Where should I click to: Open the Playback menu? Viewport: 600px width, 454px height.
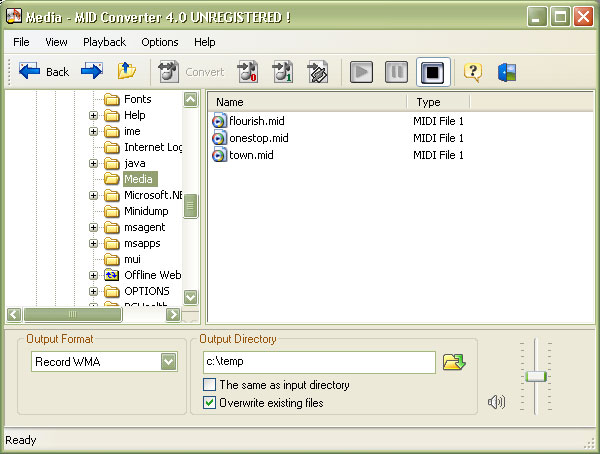[x=104, y=42]
